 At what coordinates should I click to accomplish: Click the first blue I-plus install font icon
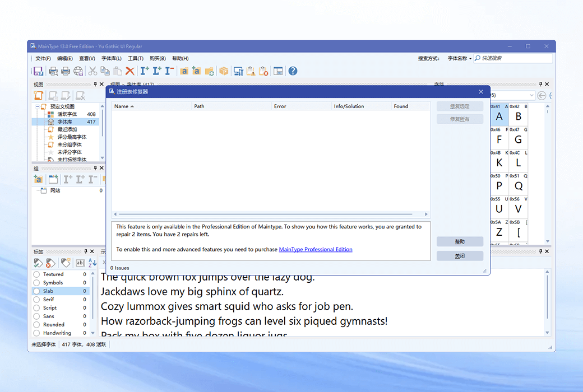pos(145,71)
